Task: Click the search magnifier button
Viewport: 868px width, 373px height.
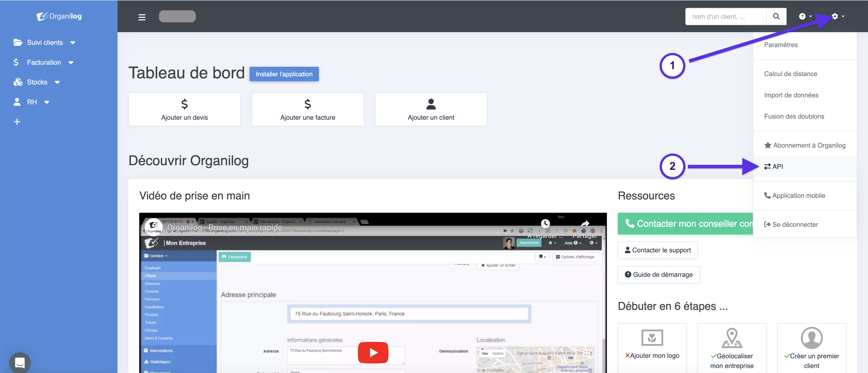Action: click(x=776, y=16)
